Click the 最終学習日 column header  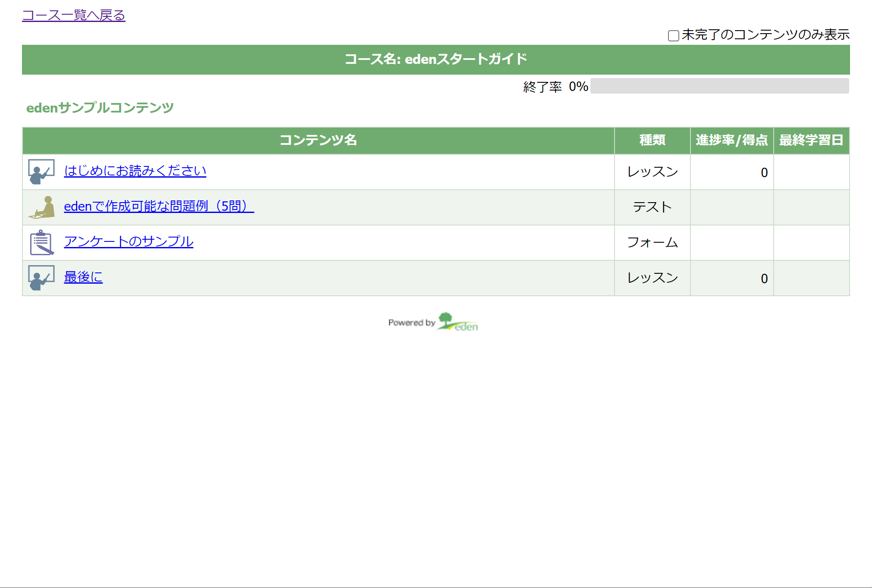[x=811, y=141]
